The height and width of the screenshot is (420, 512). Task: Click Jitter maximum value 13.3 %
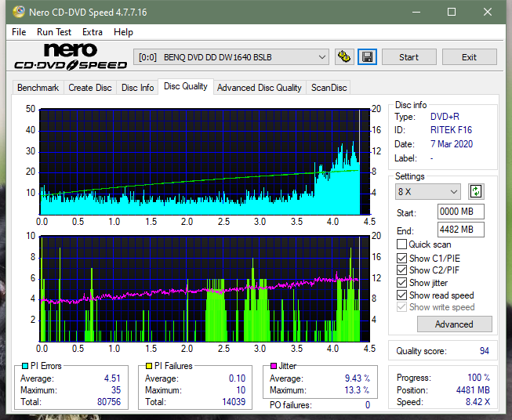pyautogui.click(x=358, y=390)
